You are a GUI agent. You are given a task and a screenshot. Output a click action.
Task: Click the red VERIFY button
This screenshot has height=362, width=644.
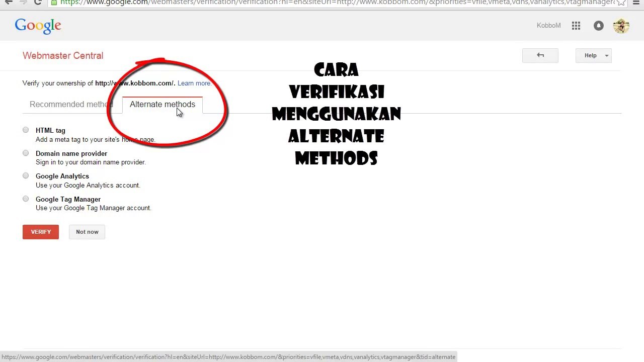tap(41, 232)
